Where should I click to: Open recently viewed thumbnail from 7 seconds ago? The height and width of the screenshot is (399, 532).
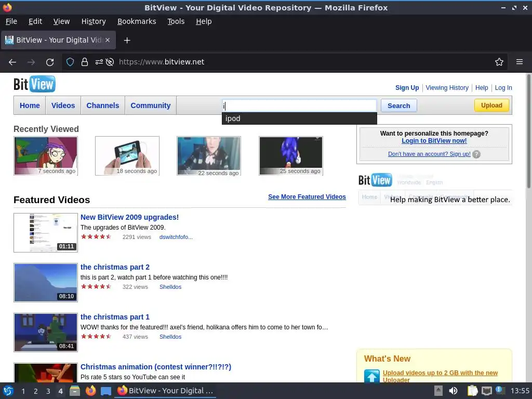tap(46, 156)
